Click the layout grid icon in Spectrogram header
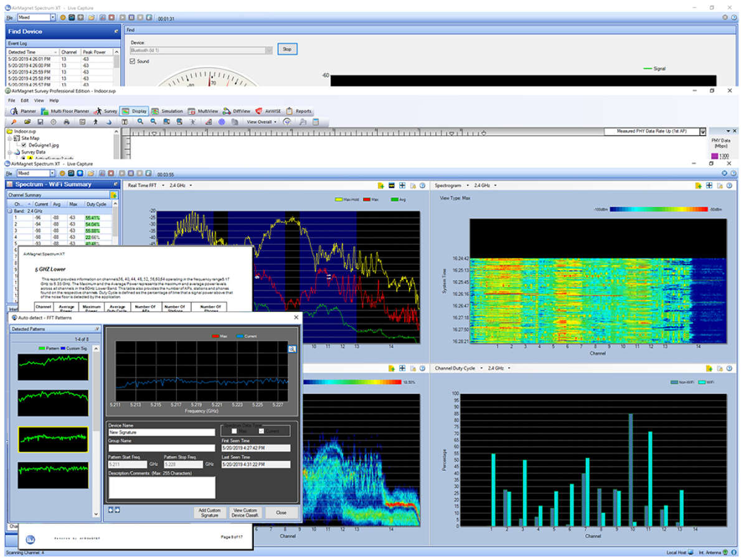Screen dimensions: 741x560 pos(709,185)
